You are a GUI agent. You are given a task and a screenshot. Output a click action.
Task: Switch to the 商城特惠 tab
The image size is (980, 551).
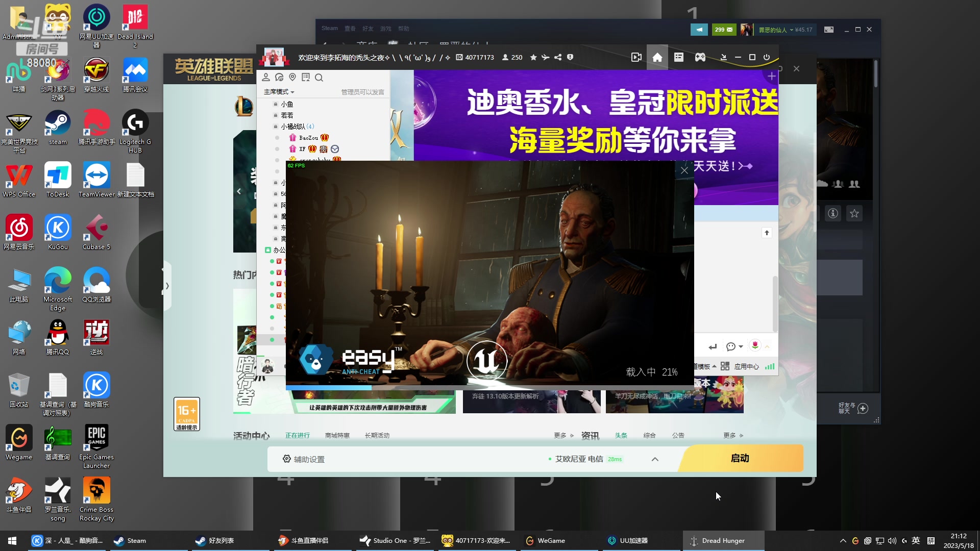pyautogui.click(x=337, y=435)
